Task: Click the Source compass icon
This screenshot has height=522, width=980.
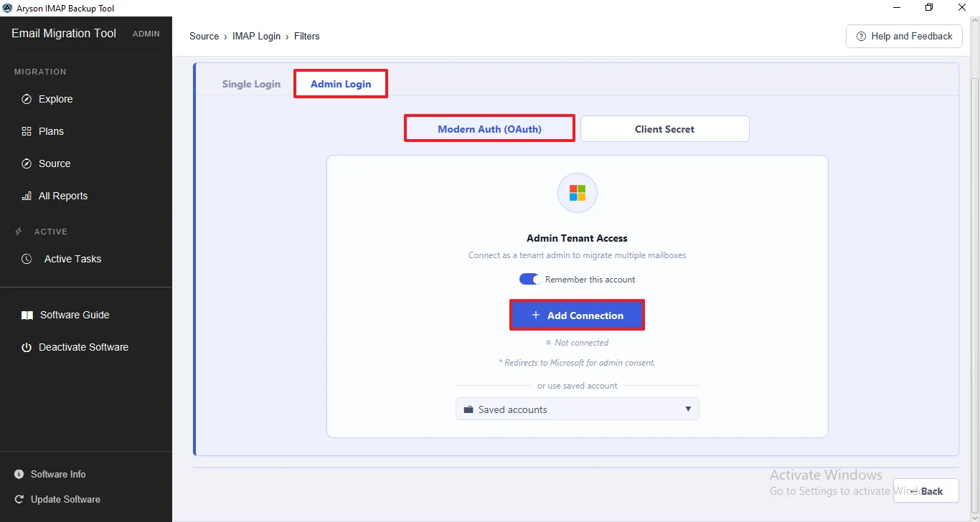Action: click(27, 163)
